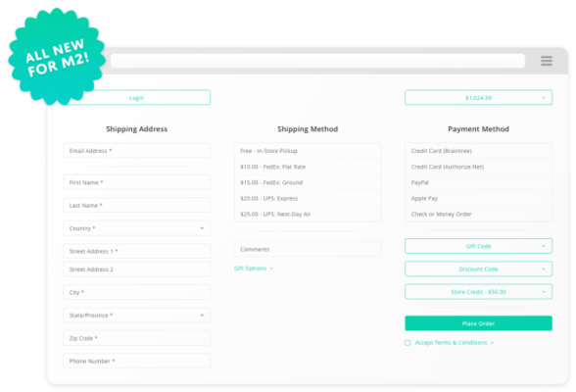The width and height of the screenshot is (576, 392).
Task: Click the browser address bar
Action: pos(317,61)
